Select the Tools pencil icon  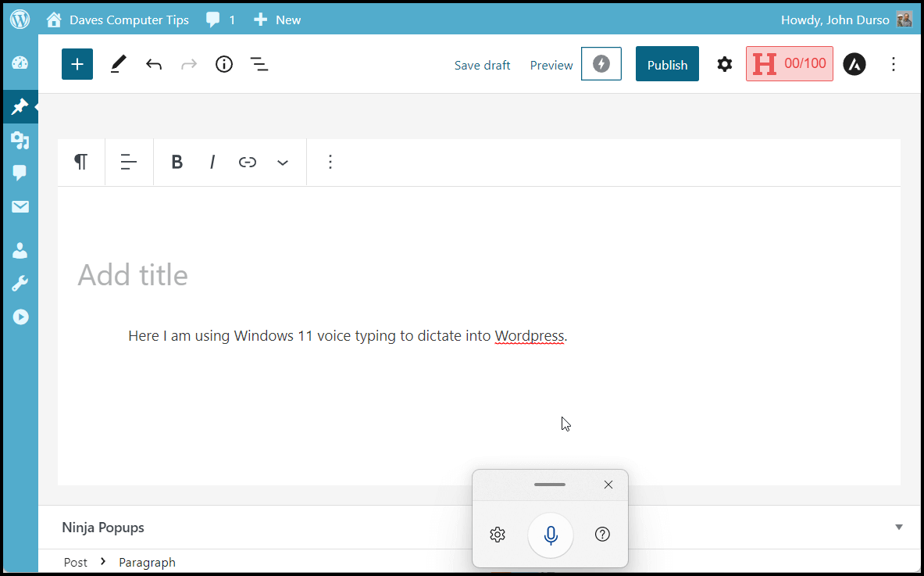119,64
